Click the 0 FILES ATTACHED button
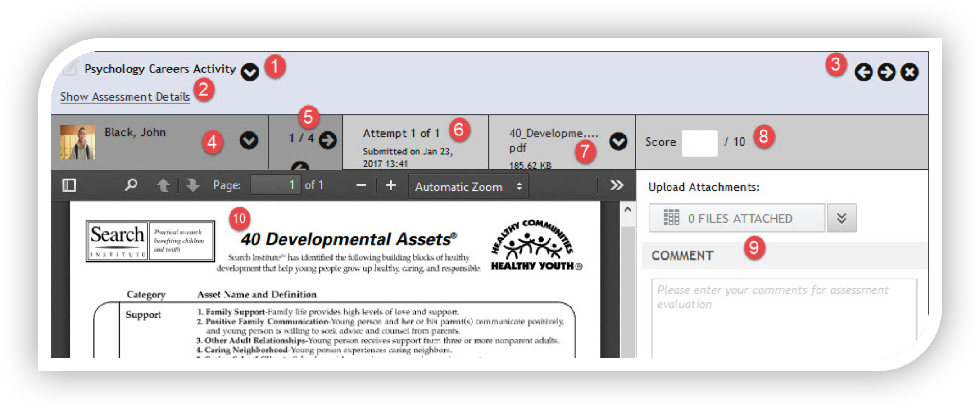The width and height of the screenshot is (980, 409). point(736,218)
